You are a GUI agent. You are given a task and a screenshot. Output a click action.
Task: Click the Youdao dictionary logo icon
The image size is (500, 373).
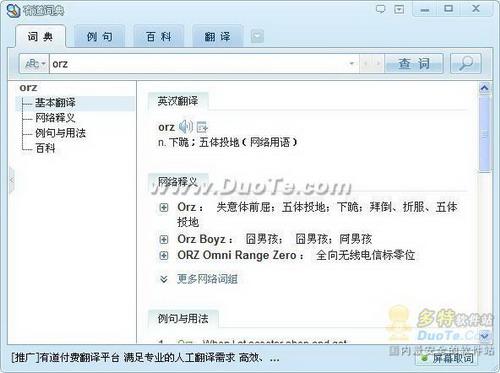pos(13,10)
